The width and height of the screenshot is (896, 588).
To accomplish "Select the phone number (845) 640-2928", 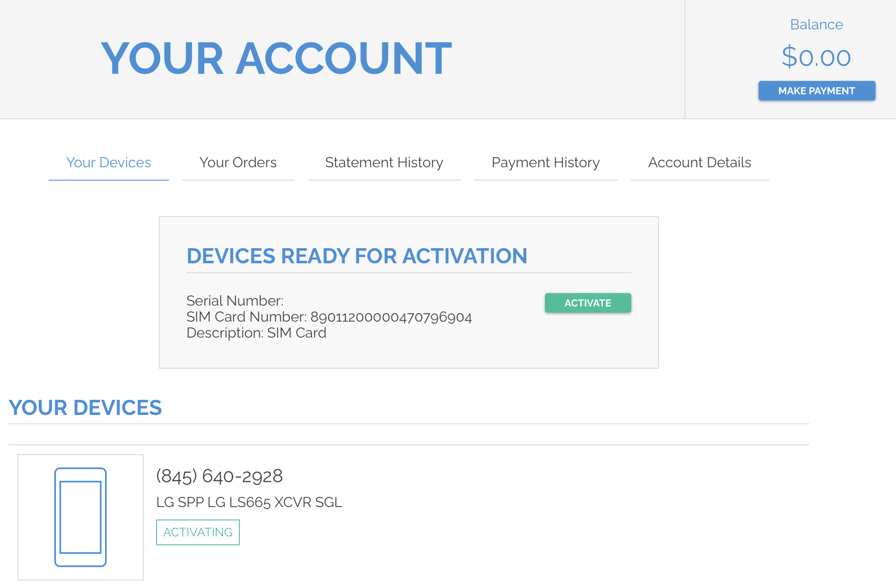I will pyautogui.click(x=219, y=475).
